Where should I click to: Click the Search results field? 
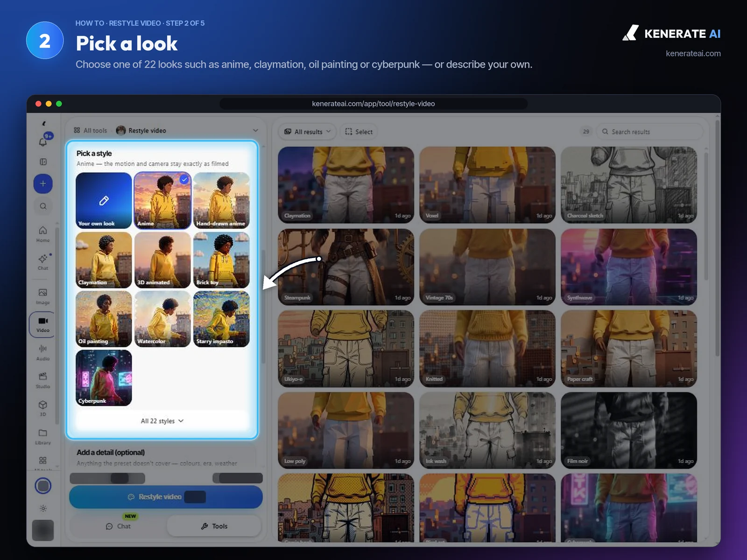649,132
